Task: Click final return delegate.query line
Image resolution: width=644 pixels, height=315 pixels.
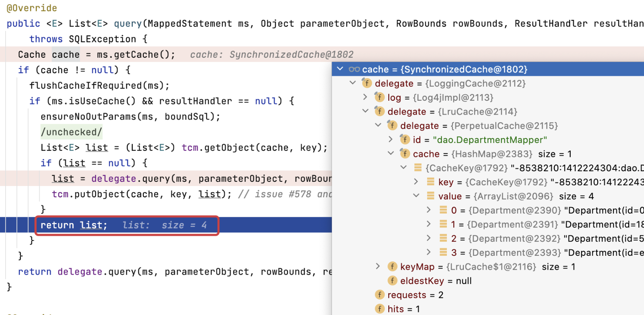Action: [175, 272]
